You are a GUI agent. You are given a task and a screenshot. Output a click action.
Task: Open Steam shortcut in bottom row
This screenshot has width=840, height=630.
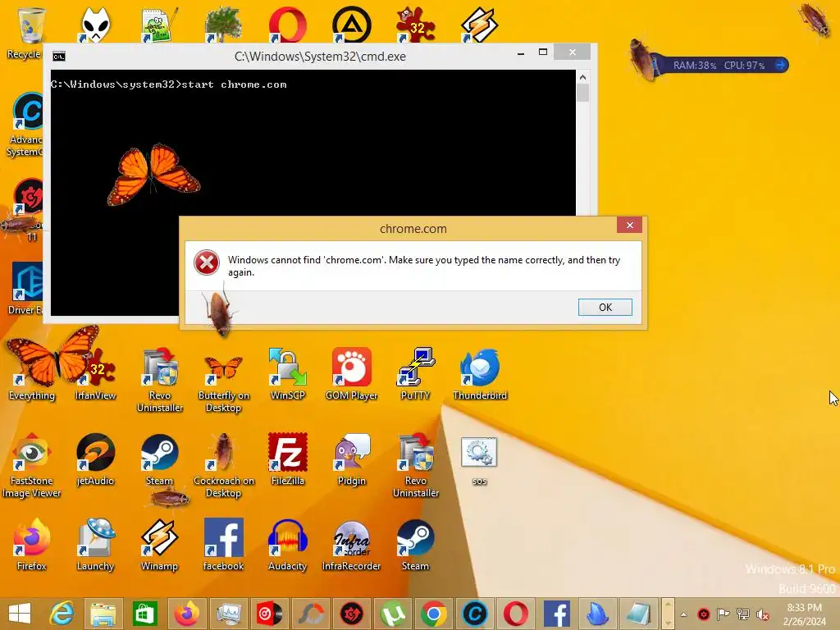(416, 545)
